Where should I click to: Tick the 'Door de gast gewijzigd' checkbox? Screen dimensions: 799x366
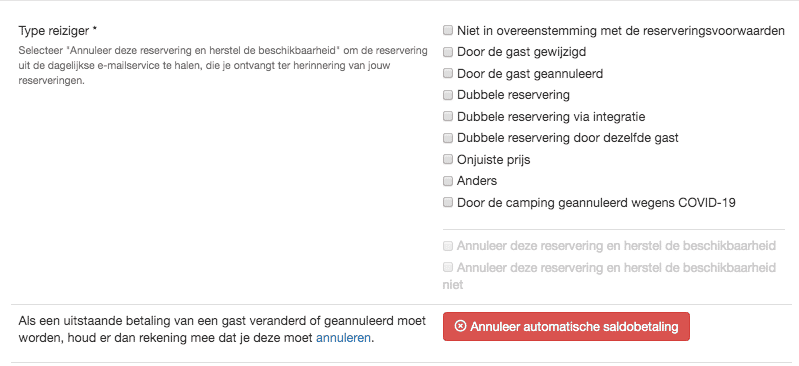coord(447,52)
